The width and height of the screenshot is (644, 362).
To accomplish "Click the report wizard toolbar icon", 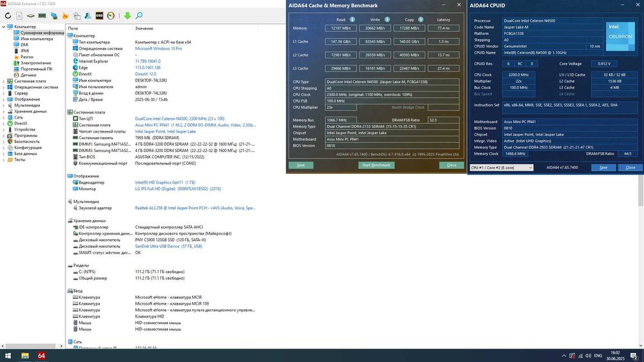I will click(77, 15).
